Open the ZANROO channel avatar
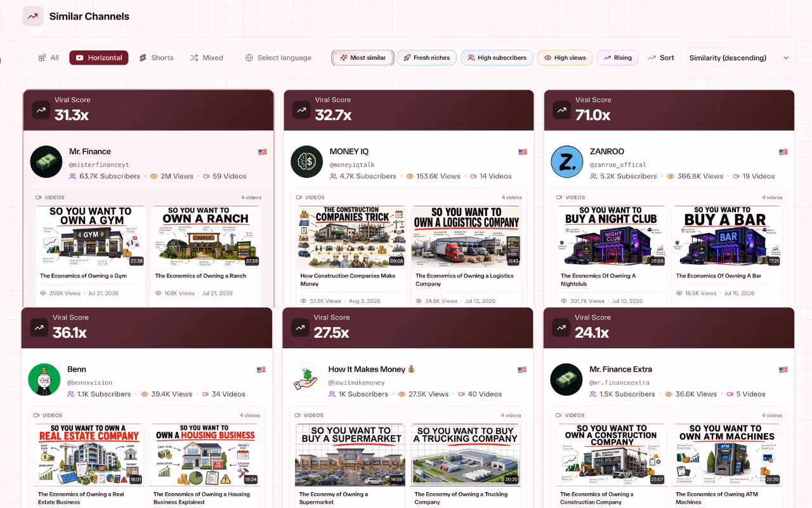This screenshot has width=812, height=508. click(x=567, y=162)
